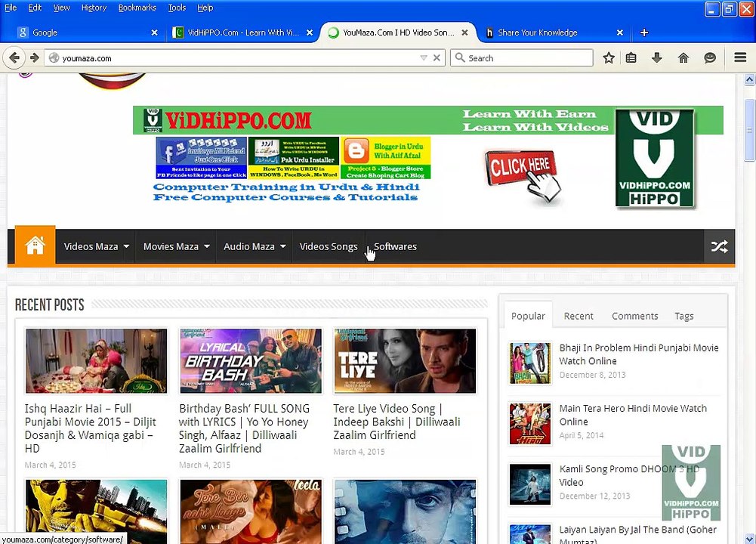This screenshot has height=544, width=756.
Task: Open the downloads arrow icon
Action: (x=656, y=58)
